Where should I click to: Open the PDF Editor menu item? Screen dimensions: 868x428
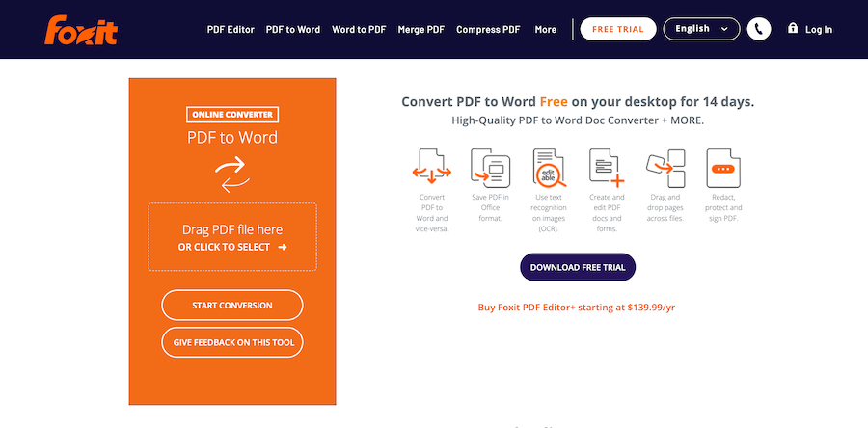[x=231, y=29]
